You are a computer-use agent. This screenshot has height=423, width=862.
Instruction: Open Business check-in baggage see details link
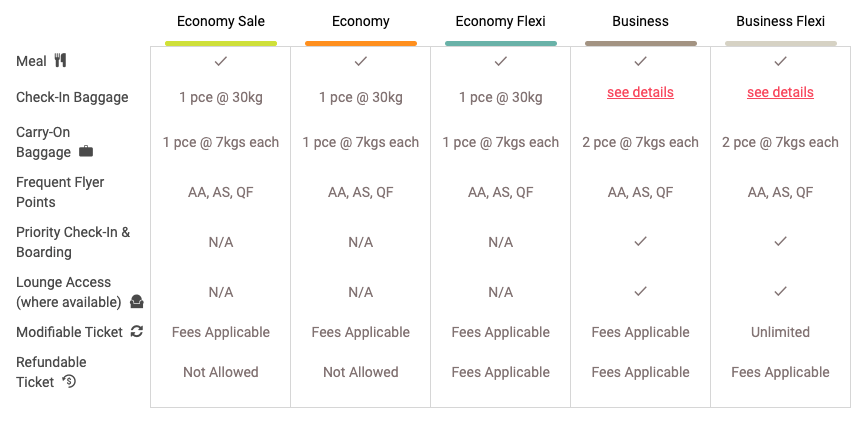pyautogui.click(x=640, y=92)
